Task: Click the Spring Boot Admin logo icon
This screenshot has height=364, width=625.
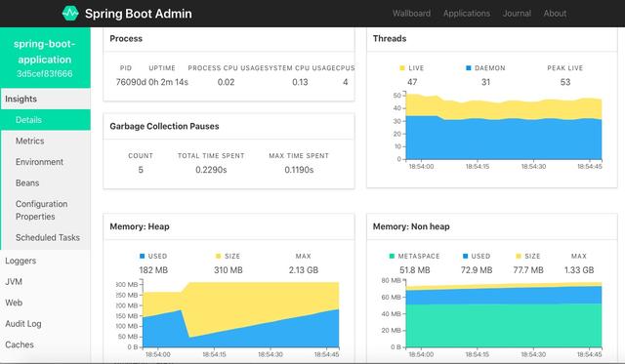Action: click(70, 13)
